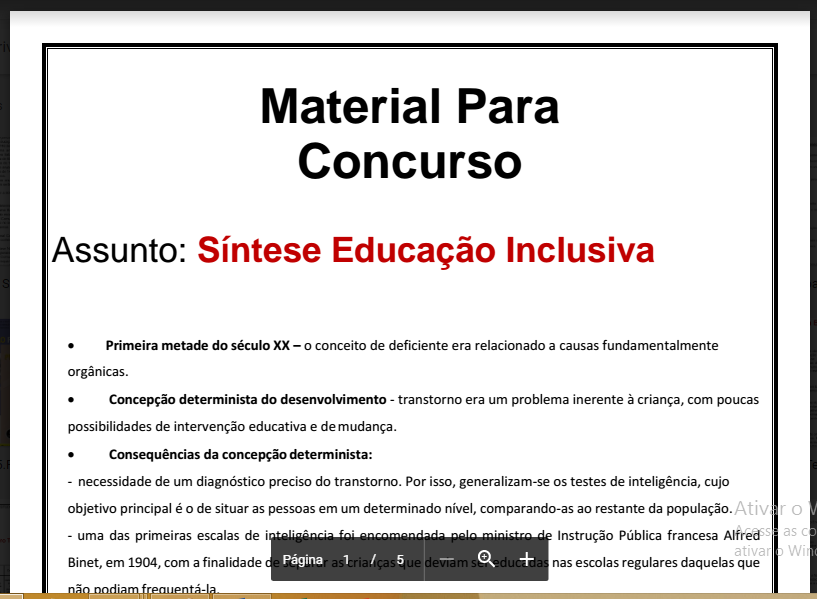Click the 'Material Para Concurso' title
This screenshot has height=599, width=817.
[409, 134]
